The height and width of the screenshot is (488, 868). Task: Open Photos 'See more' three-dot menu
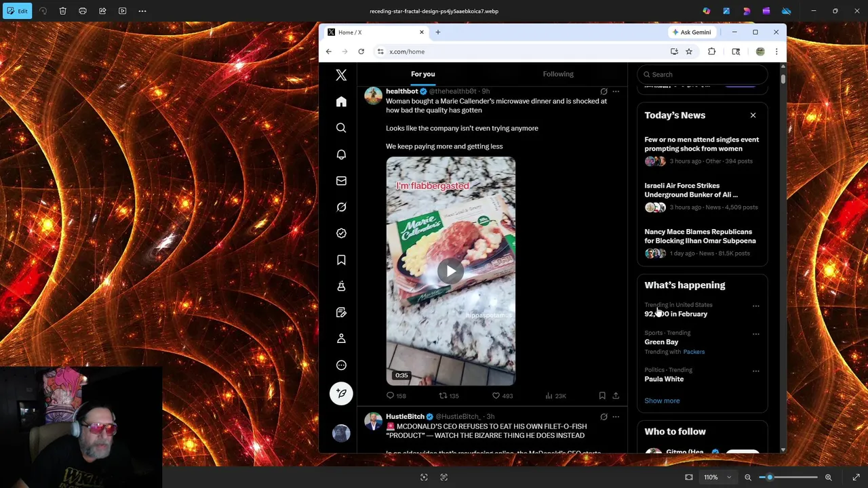click(142, 11)
